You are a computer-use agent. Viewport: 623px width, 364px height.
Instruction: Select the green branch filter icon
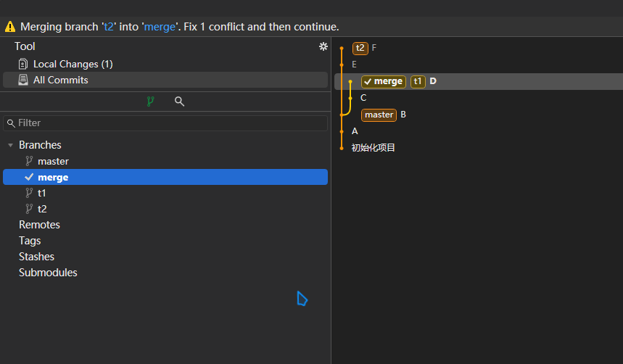[150, 102]
